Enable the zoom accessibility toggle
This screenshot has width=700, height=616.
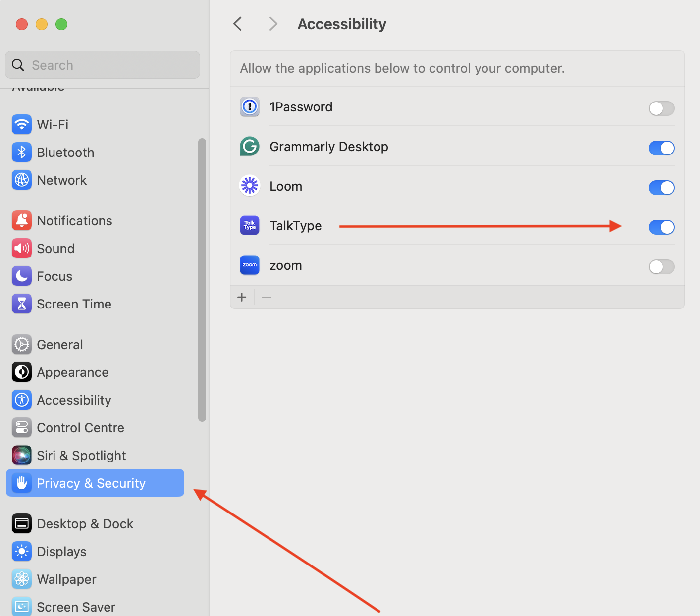tap(662, 267)
